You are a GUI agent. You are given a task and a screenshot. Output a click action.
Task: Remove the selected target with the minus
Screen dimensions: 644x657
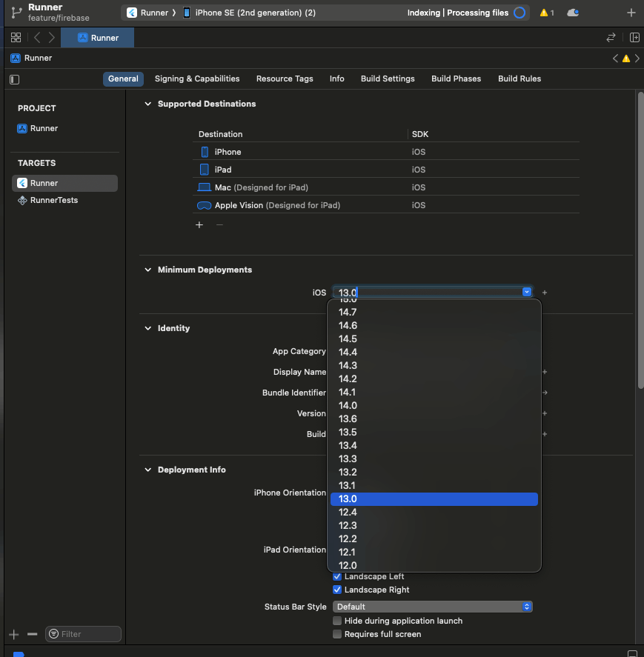pyautogui.click(x=33, y=634)
